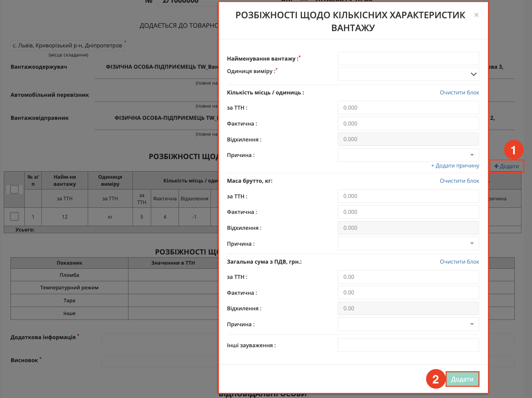Screen dimensions: 532x398
Task: Click Фактична field under Маса брутто
Action: coord(408,212)
